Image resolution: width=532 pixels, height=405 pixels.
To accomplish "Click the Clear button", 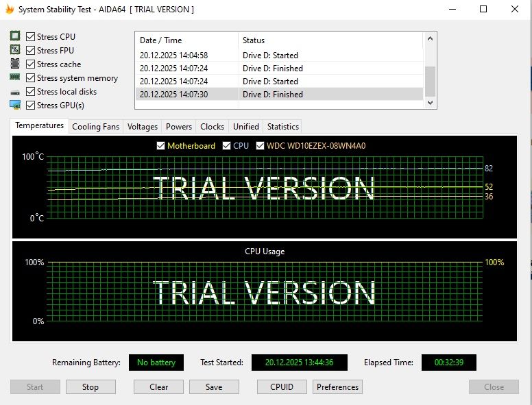I will click(x=158, y=387).
